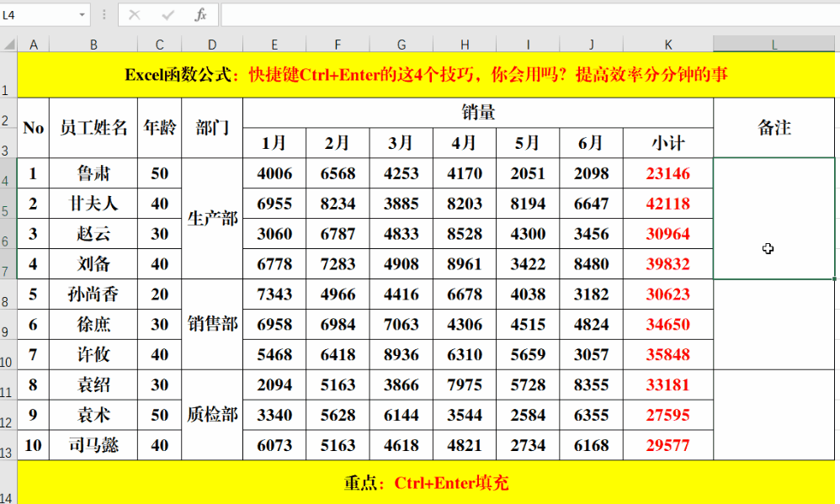Select column I header
The image size is (840, 504).
point(528,45)
